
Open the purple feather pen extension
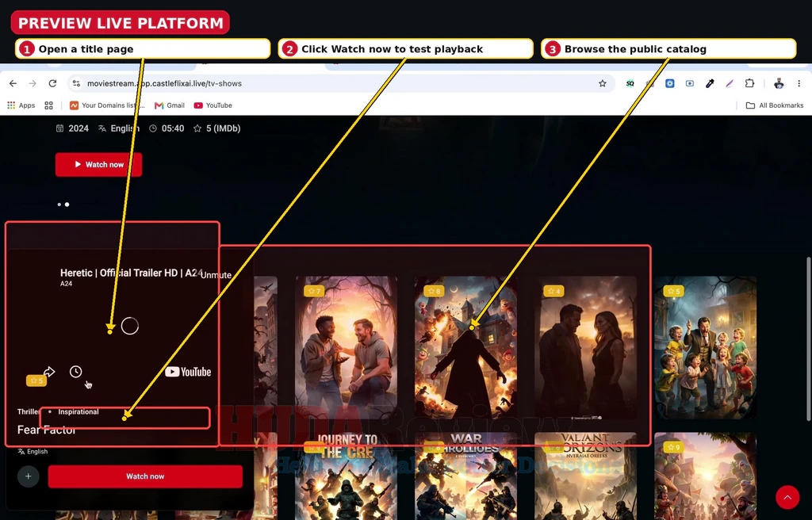730,83
